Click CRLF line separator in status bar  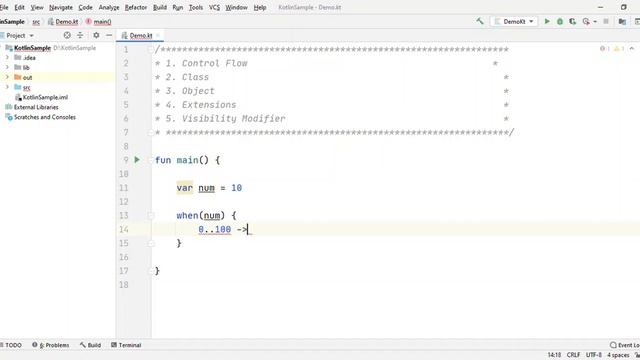573,355
